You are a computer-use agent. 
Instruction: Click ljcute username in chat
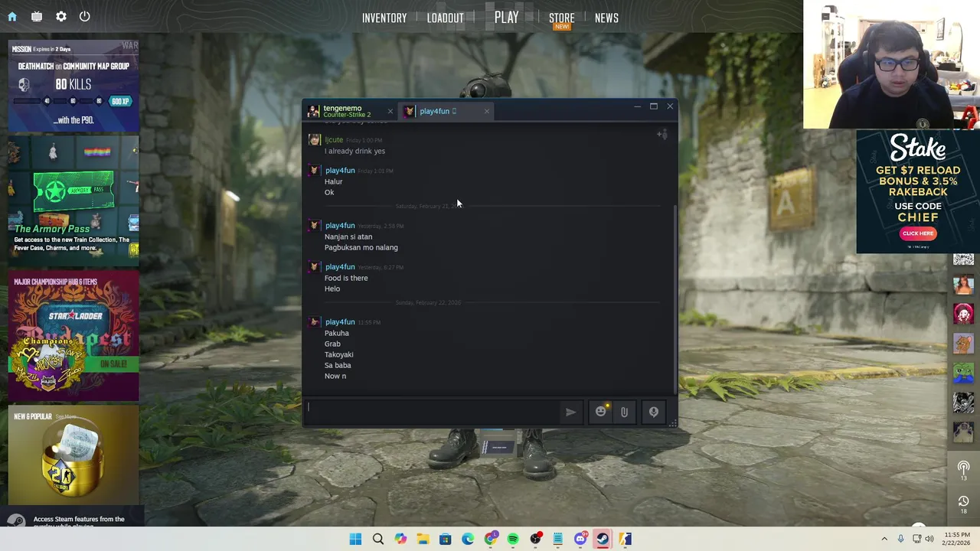[334, 140]
